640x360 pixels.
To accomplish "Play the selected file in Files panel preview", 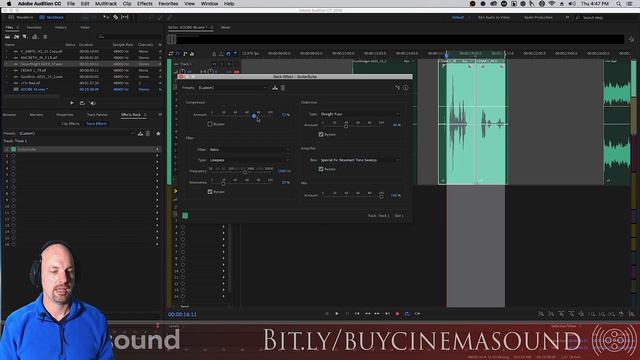I will (x=72, y=103).
